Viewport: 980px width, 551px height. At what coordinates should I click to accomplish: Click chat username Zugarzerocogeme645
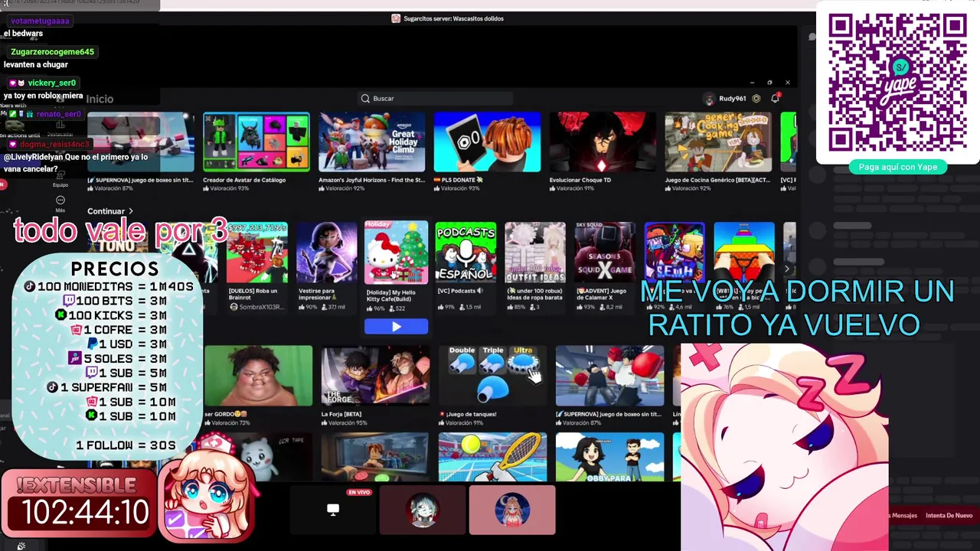click(52, 52)
